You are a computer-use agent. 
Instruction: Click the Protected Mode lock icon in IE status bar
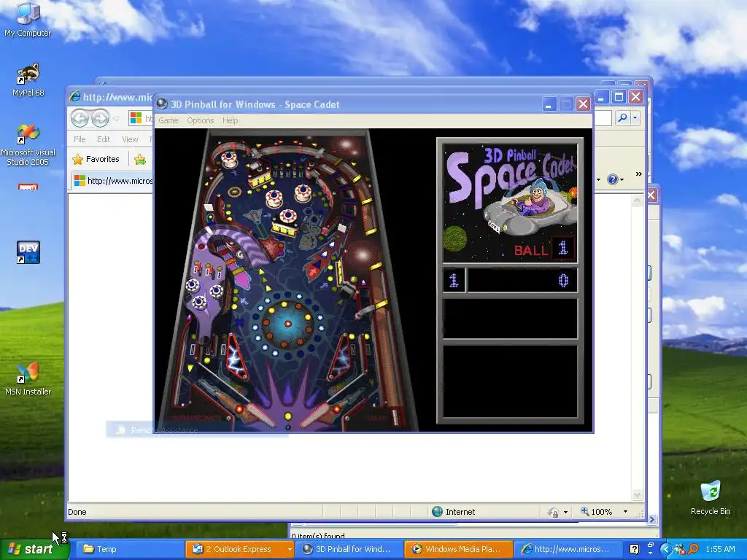coord(553,512)
